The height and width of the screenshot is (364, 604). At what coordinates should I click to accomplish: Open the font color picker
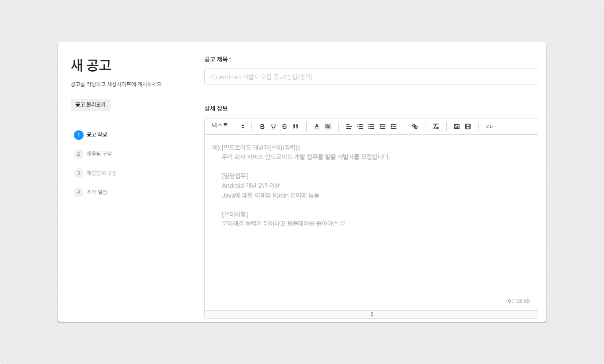[317, 127]
